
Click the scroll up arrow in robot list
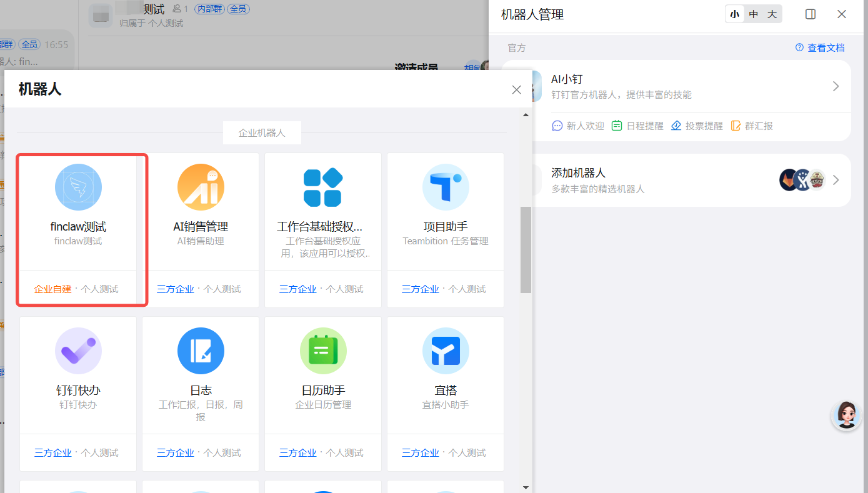click(526, 115)
